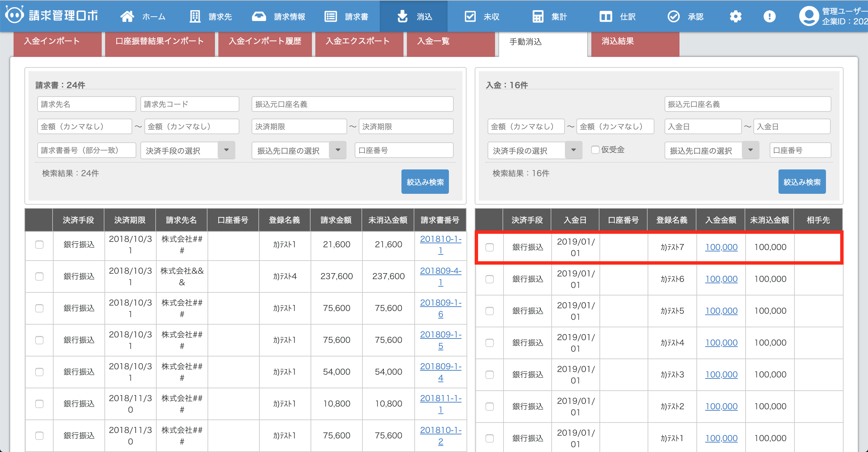Click the building icon for 請求先
Viewport: 868px width, 452px height.
click(x=195, y=16)
